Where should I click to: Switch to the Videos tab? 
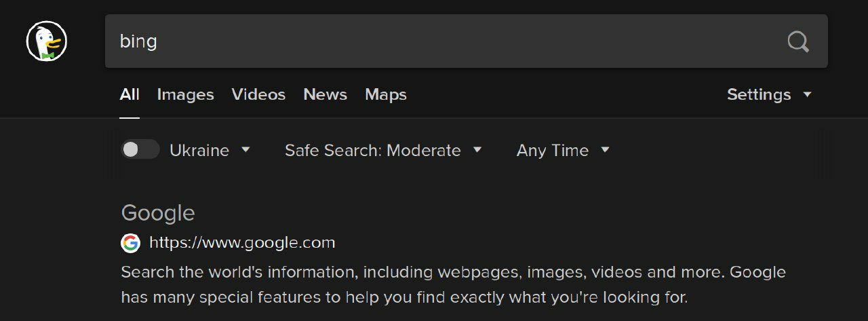pyautogui.click(x=258, y=94)
